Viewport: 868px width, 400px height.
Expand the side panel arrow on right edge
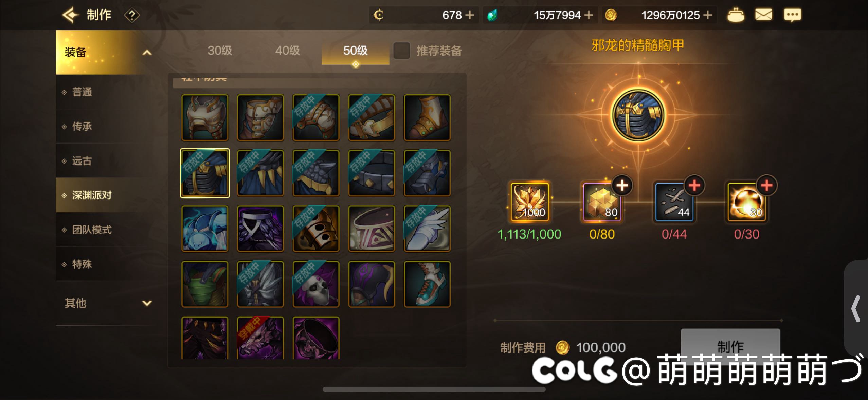pyautogui.click(x=856, y=308)
